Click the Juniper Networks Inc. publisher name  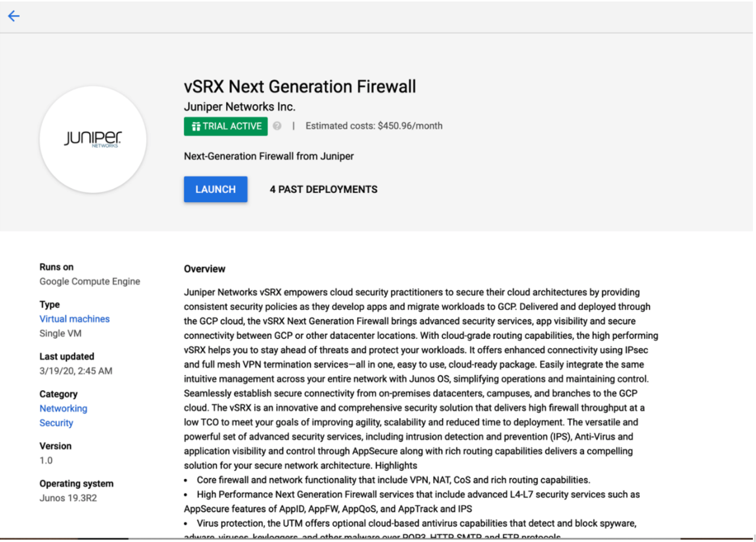point(239,107)
